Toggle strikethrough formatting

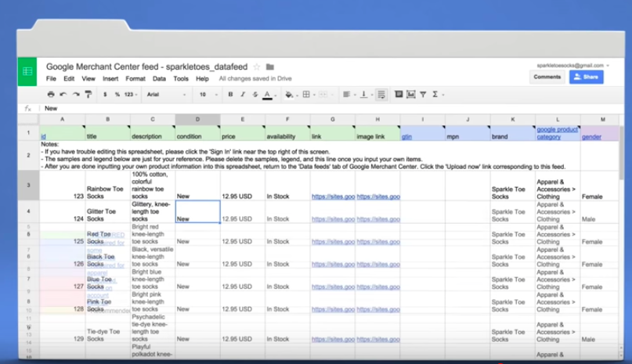[x=255, y=94]
